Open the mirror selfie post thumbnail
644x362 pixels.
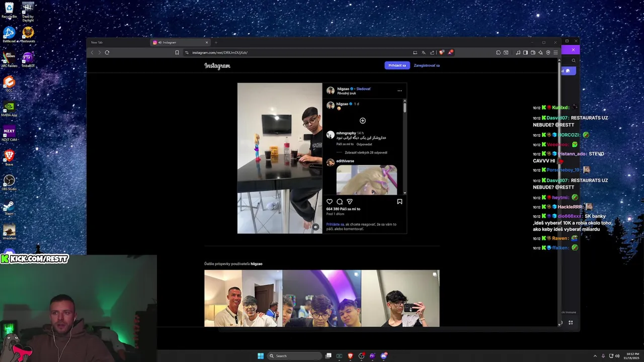pyautogui.click(x=400, y=298)
